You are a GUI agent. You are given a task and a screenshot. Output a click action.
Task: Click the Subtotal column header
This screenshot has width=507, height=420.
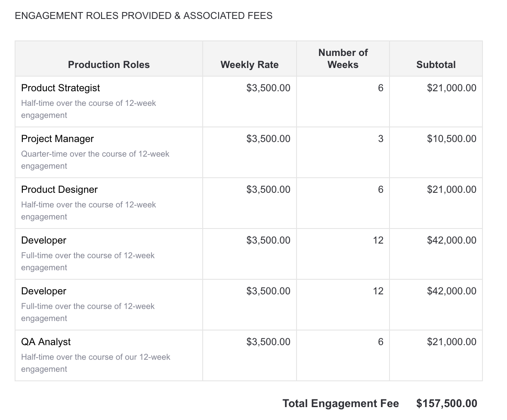[x=436, y=65]
